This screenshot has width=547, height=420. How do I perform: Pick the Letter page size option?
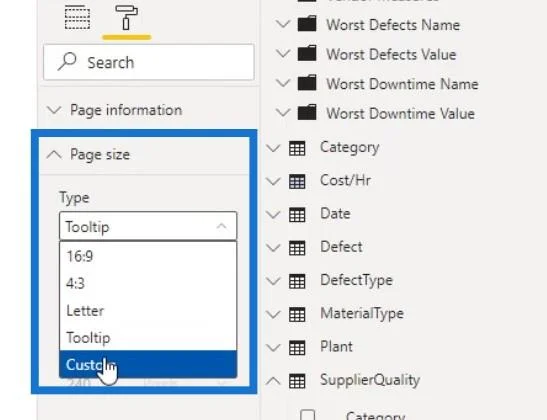[x=148, y=310]
